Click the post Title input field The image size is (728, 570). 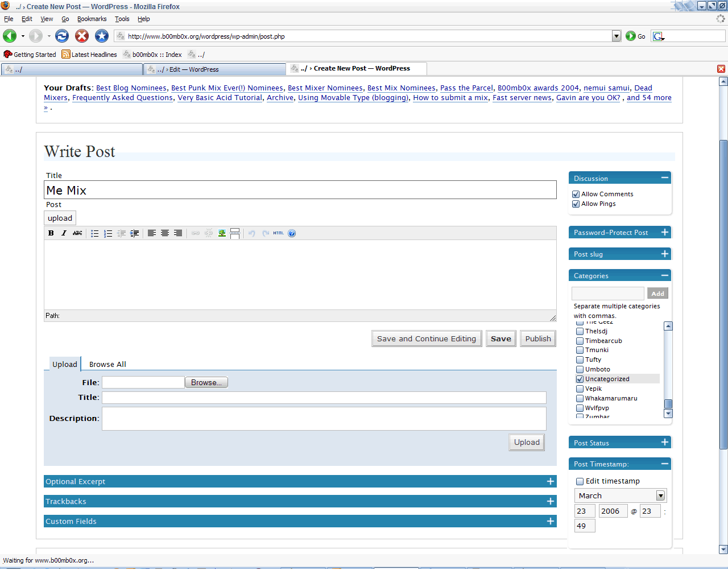(300, 191)
